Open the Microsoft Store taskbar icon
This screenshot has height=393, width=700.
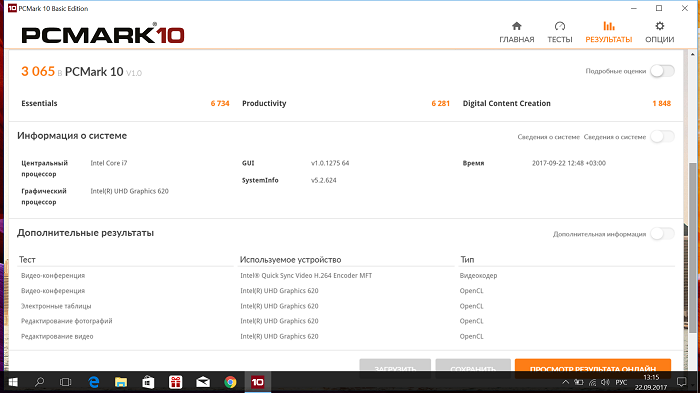[x=148, y=382]
